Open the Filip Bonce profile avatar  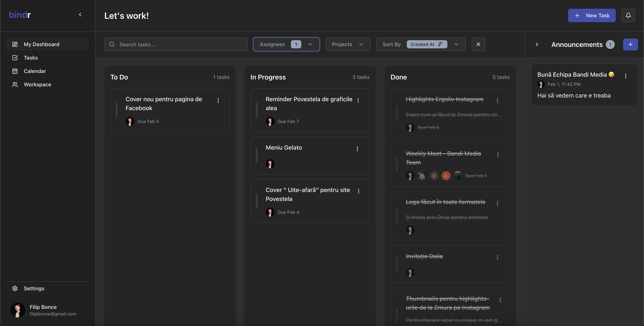pos(18,310)
